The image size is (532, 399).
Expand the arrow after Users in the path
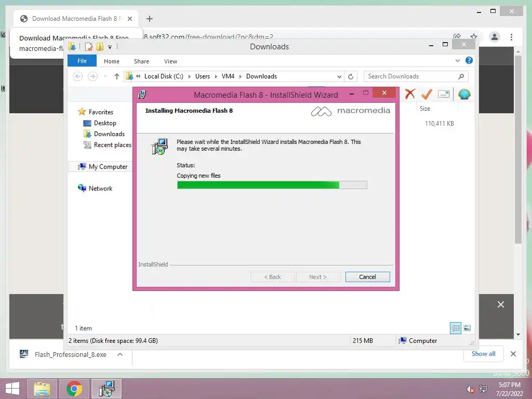coord(216,77)
